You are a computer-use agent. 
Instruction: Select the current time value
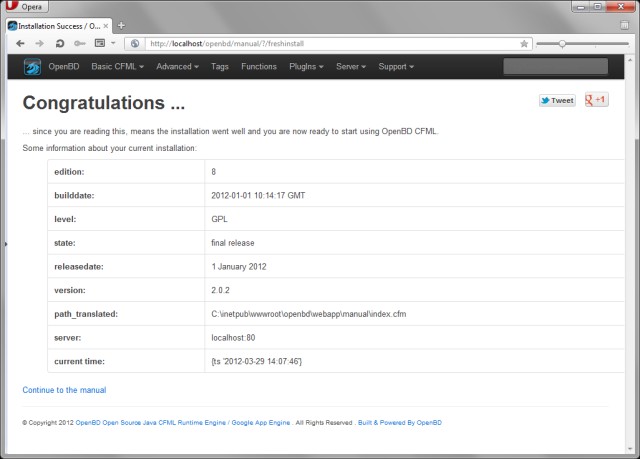click(256, 361)
